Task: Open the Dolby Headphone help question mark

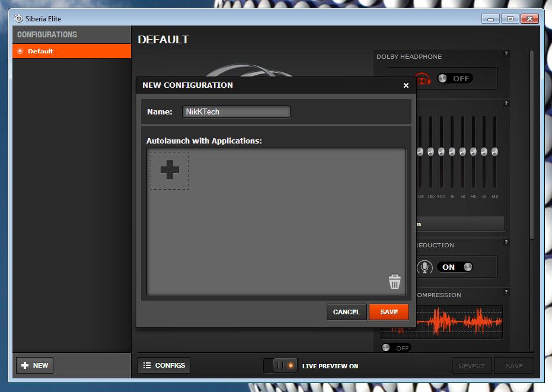Action: point(506,53)
